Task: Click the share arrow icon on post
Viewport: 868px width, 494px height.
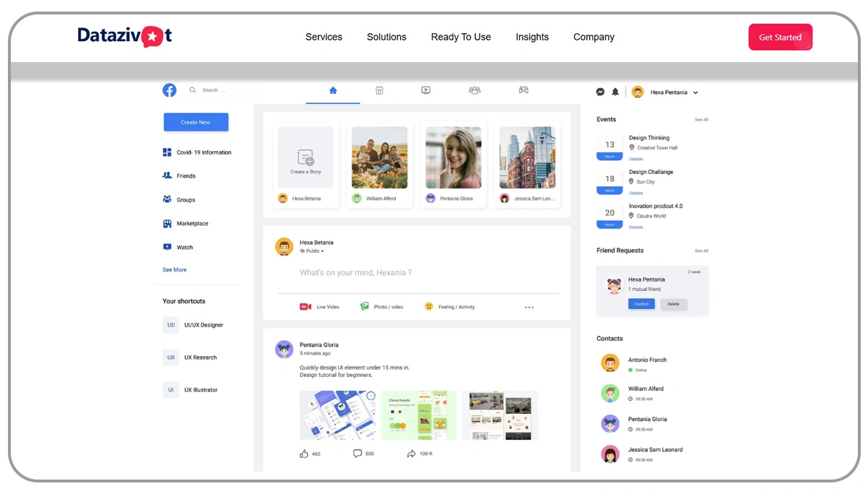Action: point(411,454)
